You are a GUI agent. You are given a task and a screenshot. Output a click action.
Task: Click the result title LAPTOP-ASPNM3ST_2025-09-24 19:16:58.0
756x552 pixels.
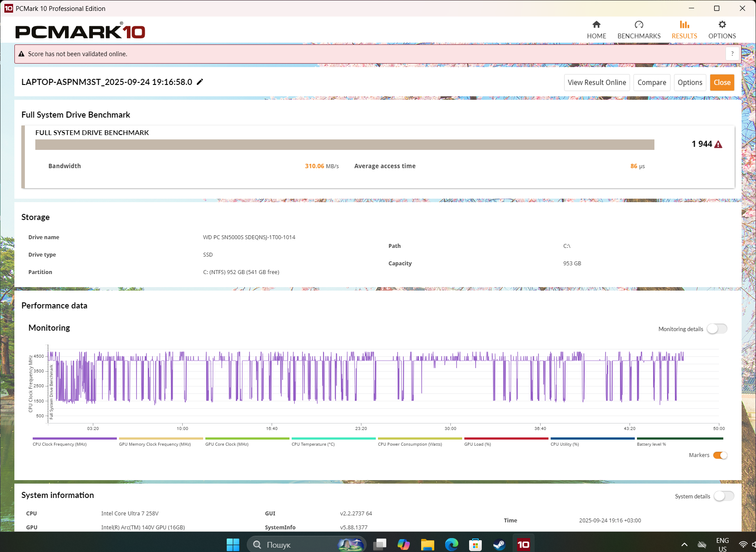pos(107,82)
